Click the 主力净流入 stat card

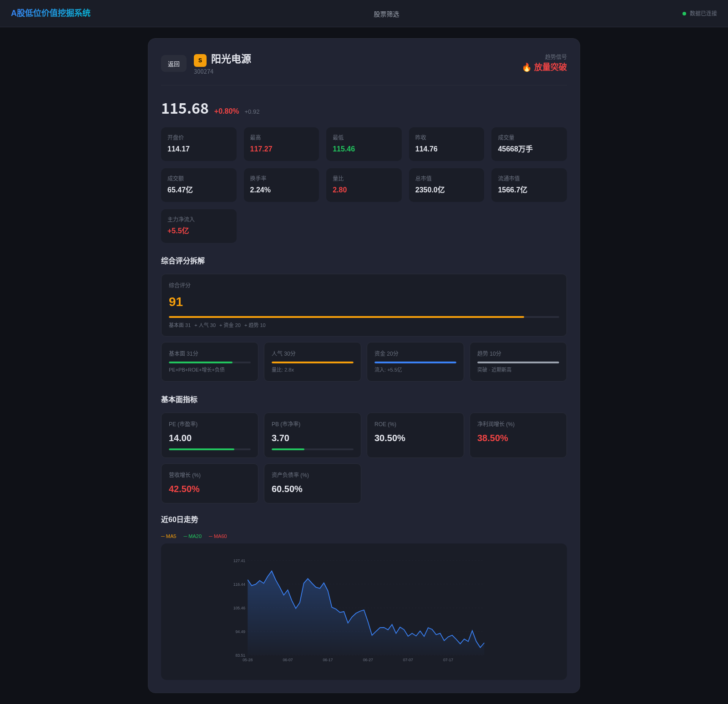(199, 226)
